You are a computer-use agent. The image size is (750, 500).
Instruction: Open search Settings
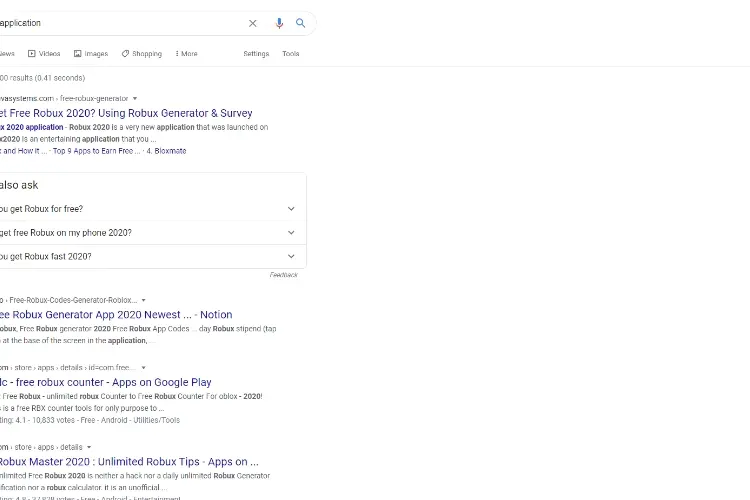point(256,54)
